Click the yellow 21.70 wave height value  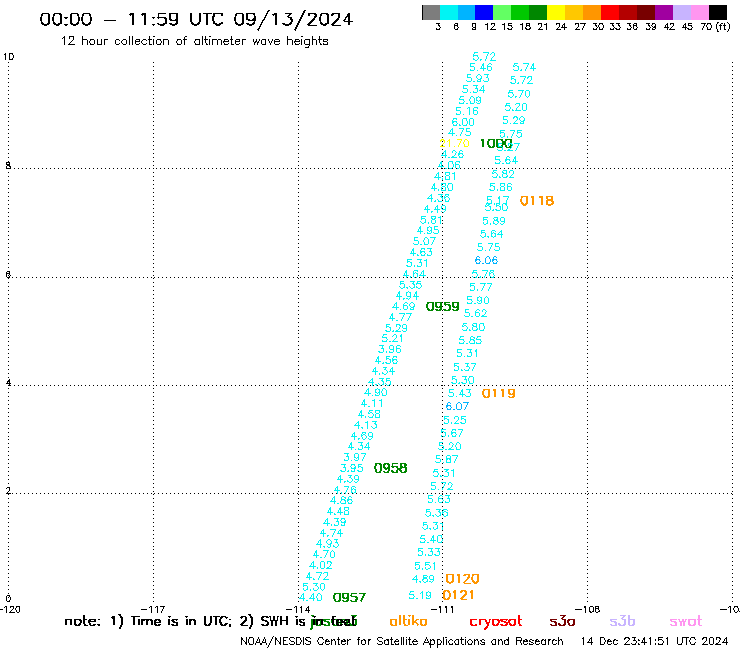[454, 143]
